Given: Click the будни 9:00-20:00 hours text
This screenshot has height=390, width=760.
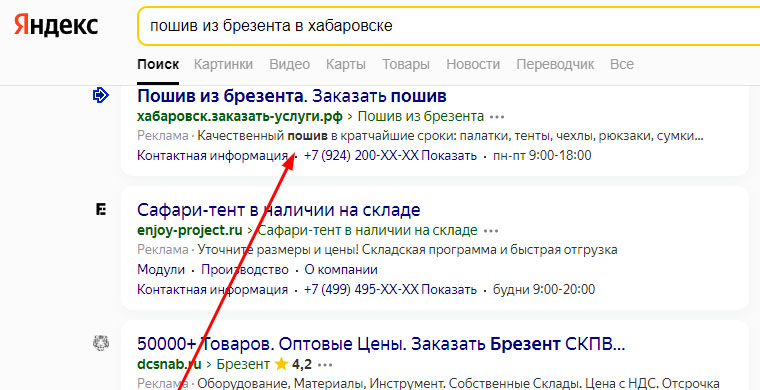Looking at the screenshot, I should 544,290.
